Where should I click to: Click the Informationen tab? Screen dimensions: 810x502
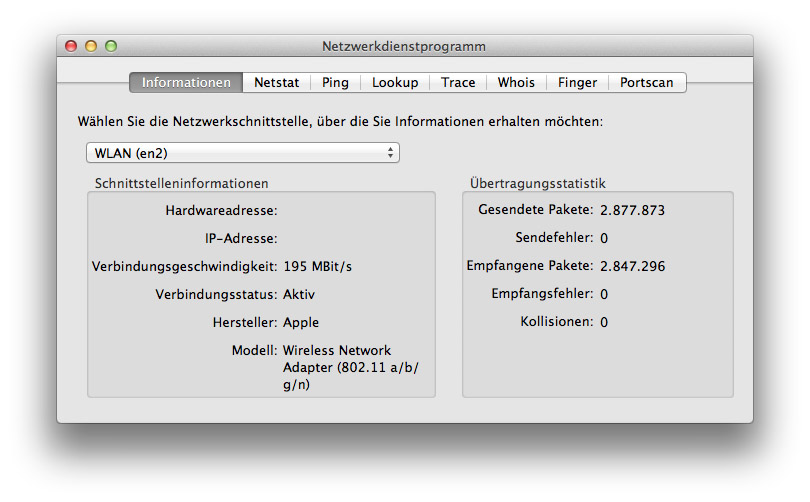186,83
